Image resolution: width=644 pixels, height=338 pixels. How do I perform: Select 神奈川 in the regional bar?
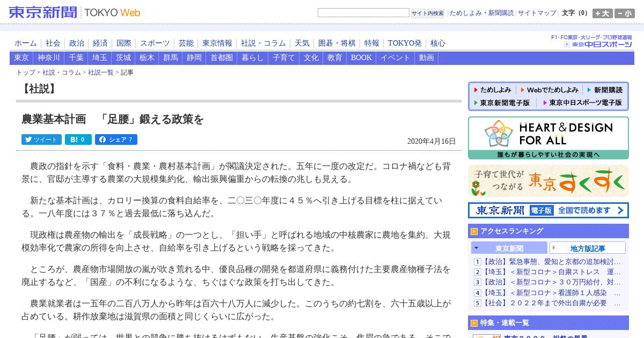49,58
